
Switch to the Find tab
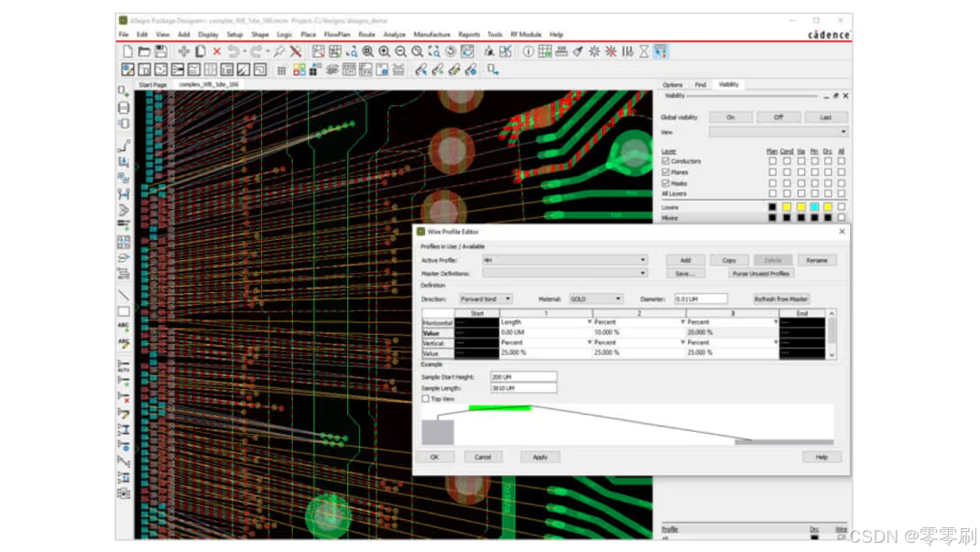tap(700, 84)
